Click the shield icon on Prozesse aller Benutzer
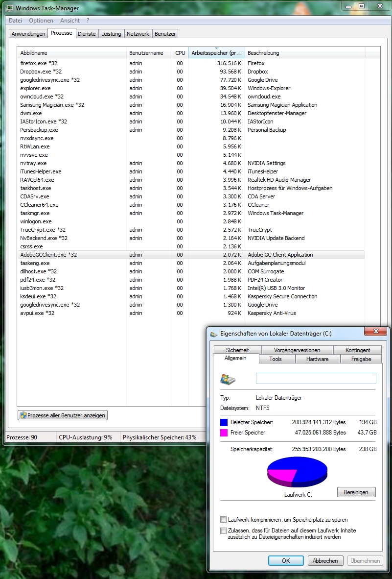 [x=23, y=415]
